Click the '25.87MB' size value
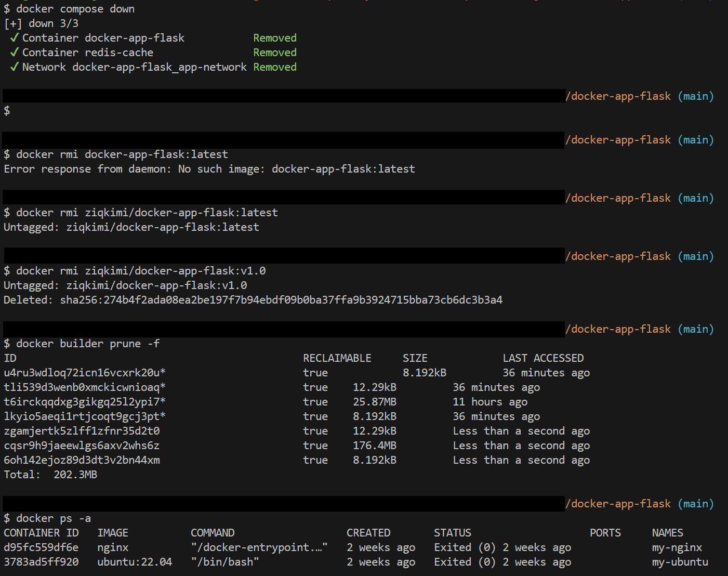The height and width of the screenshot is (576, 728). click(375, 402)
